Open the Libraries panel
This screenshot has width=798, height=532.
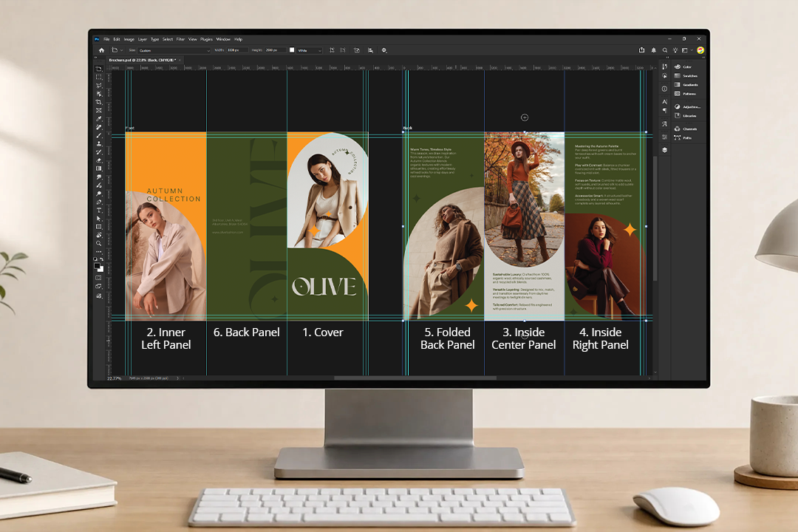click(686, 115)
